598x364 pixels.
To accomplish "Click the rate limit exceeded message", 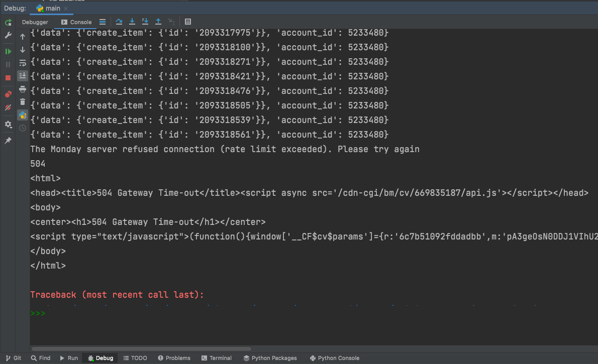I will tap(225, 149).
